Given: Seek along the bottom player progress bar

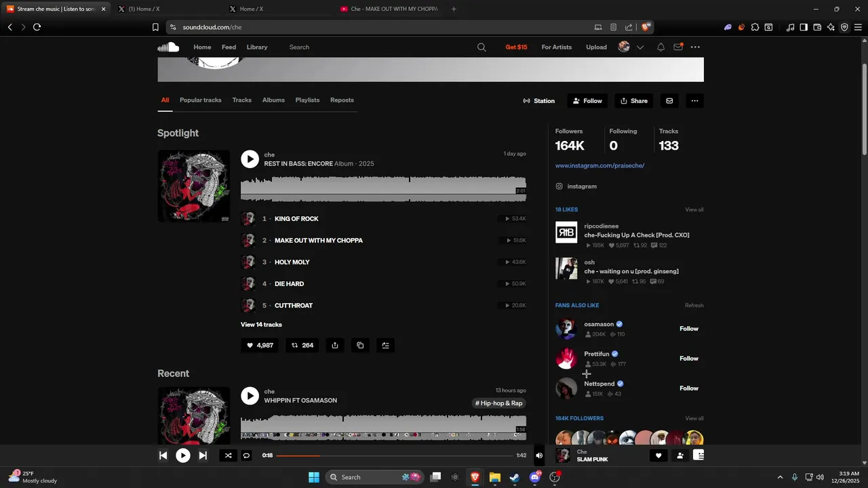Looking at the screenshot, I should point(394,455).
